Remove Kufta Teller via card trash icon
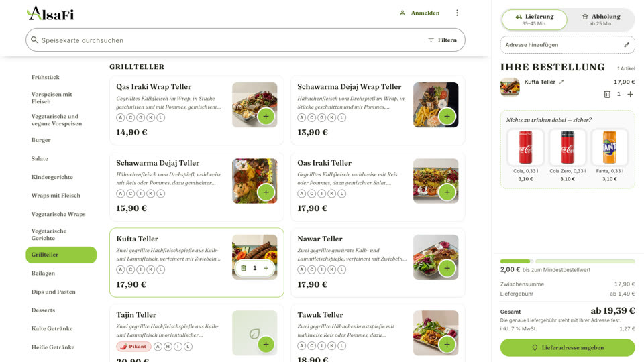The height and width of the screenshot is (362, 644). click(244, 268)
